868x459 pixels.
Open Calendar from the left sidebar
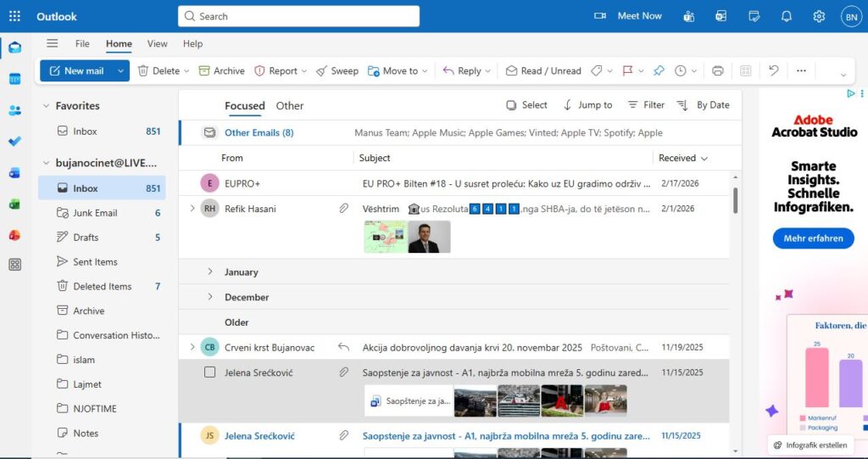(x=14, y=79)
